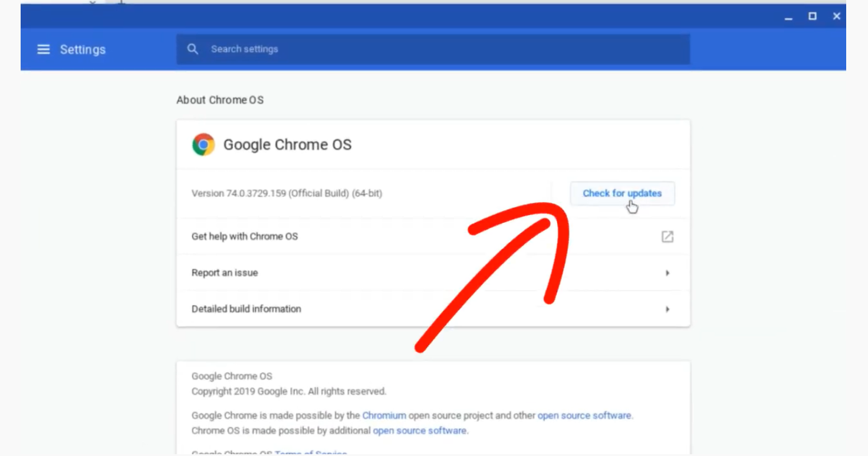Open the Settings hamburger menu
The width and height of the screenshot is (868, 456).
(x=44, y=49)
